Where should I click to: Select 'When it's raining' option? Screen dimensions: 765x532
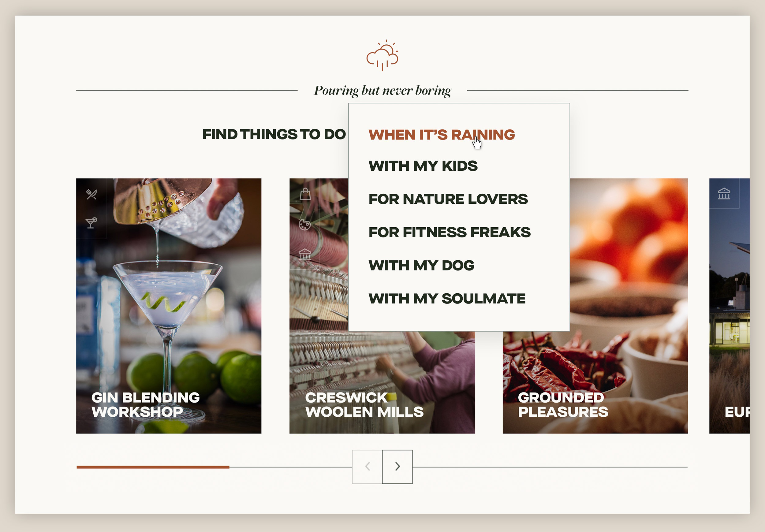tap(442, 135)
